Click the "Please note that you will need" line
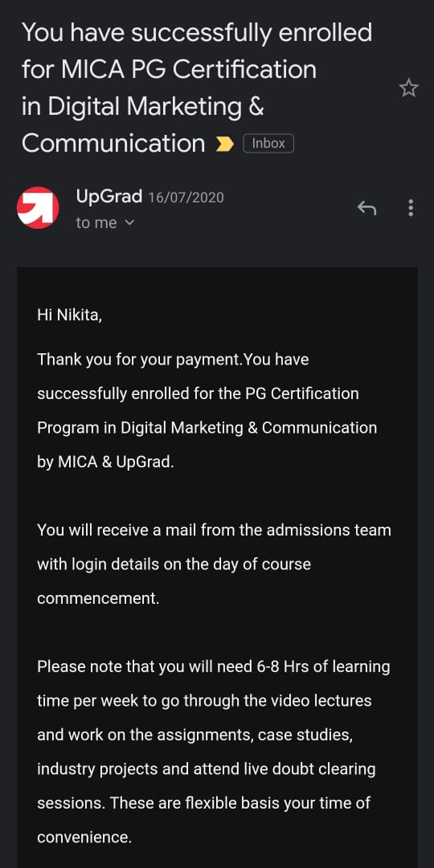 point(214,666)
